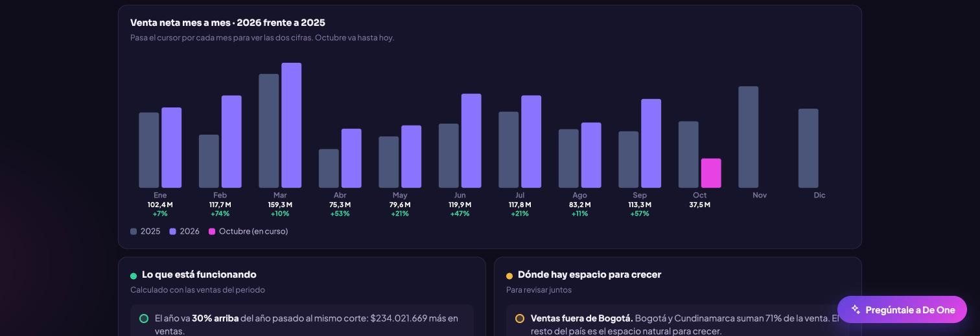Click the +53% growth figure
The image size is (980, 336).
(x=340, y=214)
